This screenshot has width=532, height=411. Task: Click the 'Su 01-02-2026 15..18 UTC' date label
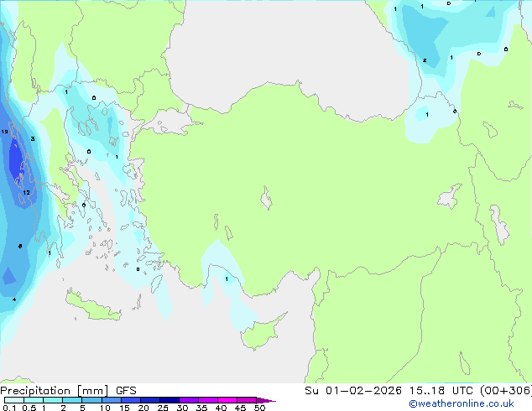[389, 391]
